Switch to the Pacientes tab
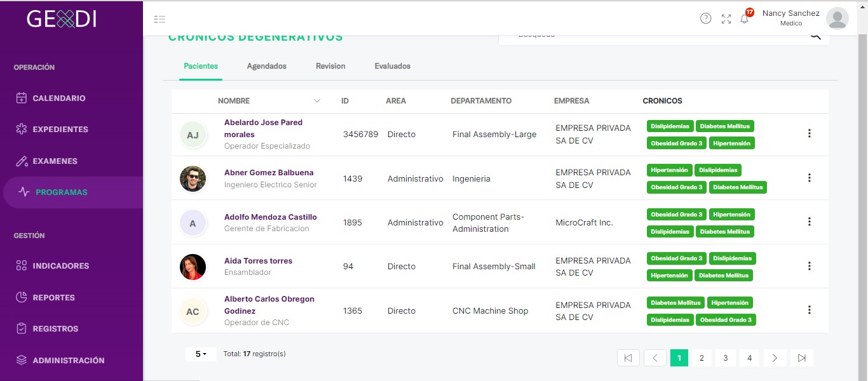Viewport: 868px width, 381px height. pyautogui.click(x=201, y=66)
